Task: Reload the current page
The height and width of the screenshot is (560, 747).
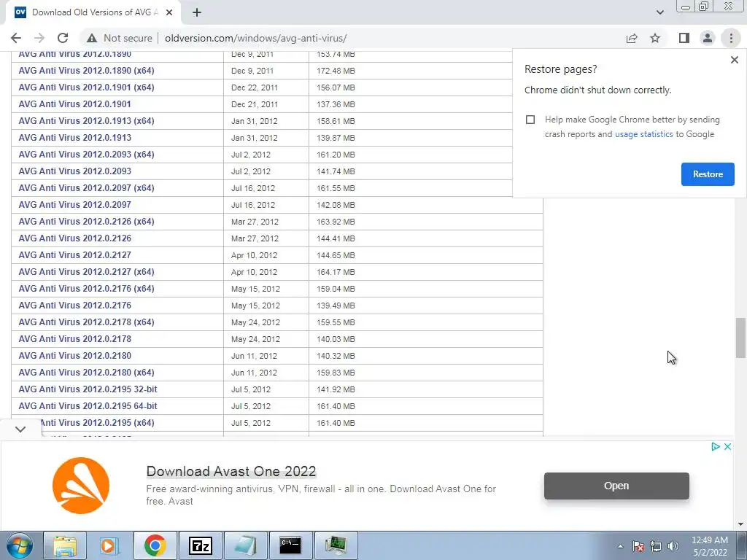Action: 63,38
